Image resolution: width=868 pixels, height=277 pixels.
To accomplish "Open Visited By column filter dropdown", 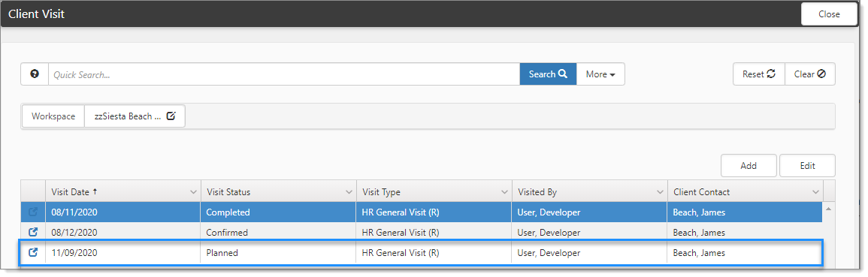I will click(x=660, y=192).
